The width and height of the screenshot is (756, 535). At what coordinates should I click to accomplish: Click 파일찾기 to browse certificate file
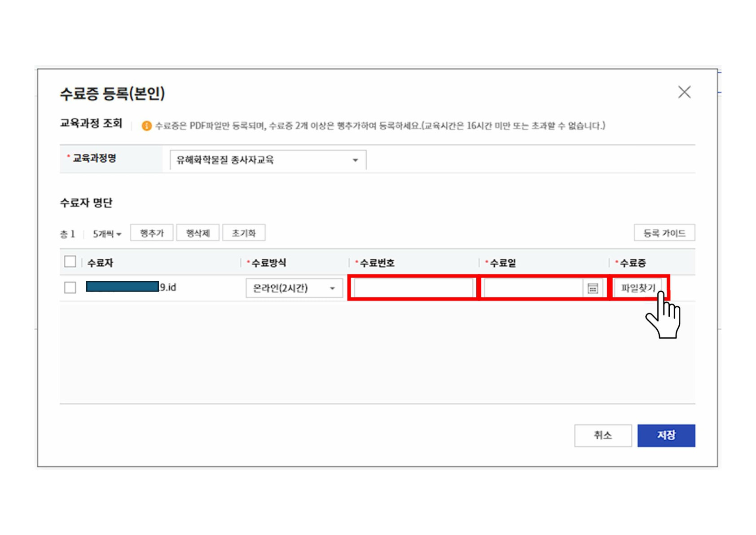tap(637, 288)
